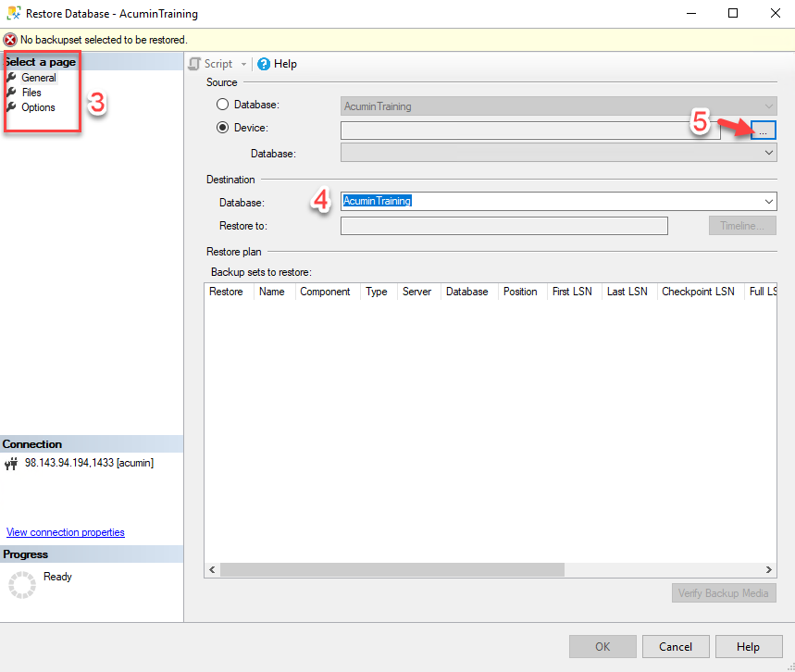Image resolution: width=795 pixels, height=672 pixels.
Task: Cancel the restore dialog
Action: tap(676, 647)
